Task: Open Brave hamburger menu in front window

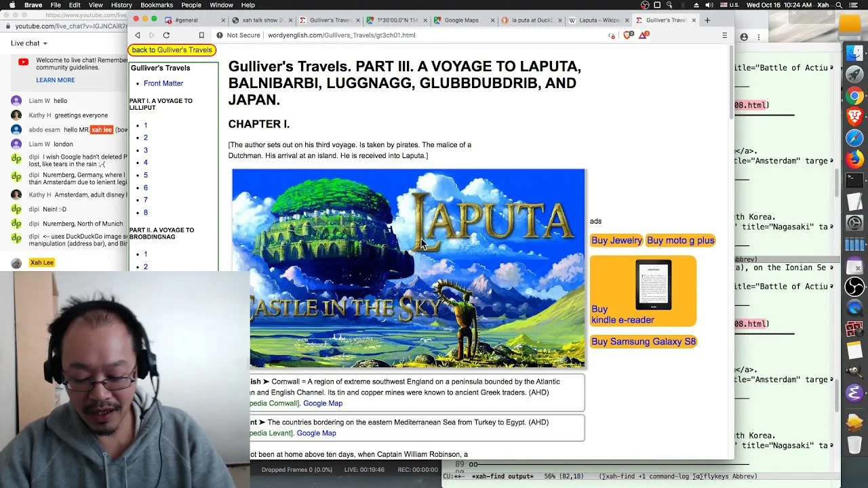Action: coord(724,35)
